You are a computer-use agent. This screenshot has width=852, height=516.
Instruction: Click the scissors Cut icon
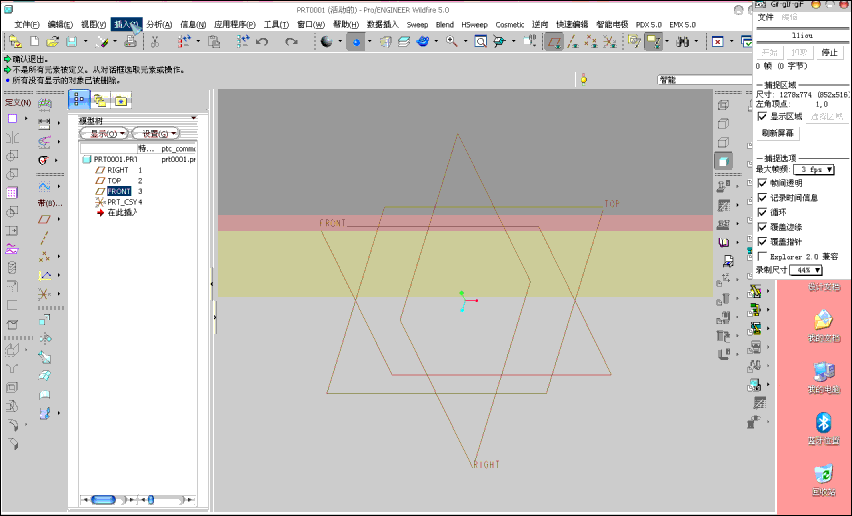pyautogui.click(x=155, y=41)
